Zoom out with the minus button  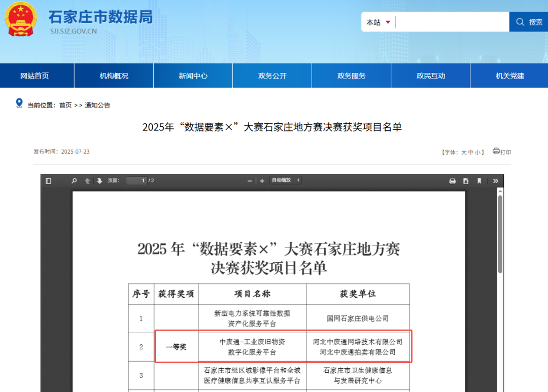250,181
